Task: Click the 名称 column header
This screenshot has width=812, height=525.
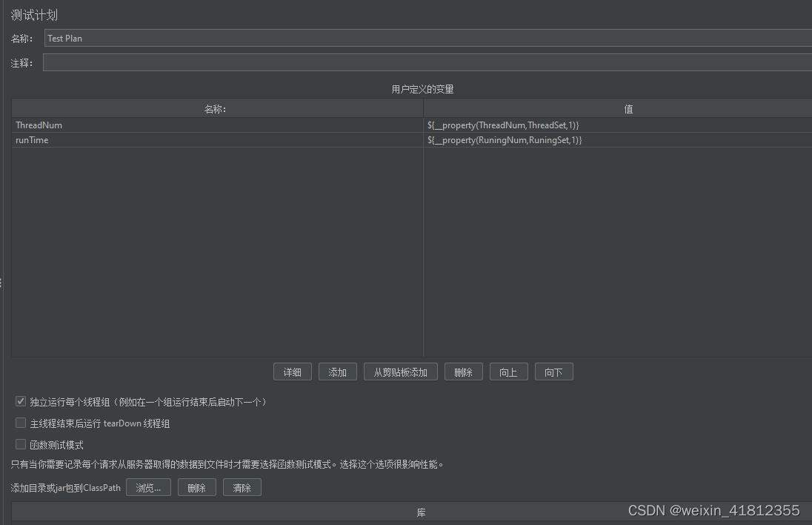Action: click(x=218, y=109)
